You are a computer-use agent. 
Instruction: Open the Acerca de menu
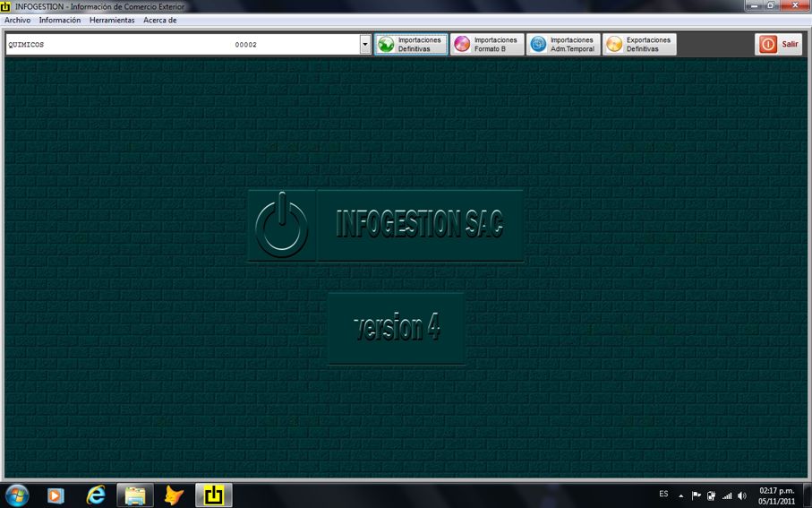(x=159, y=20)
